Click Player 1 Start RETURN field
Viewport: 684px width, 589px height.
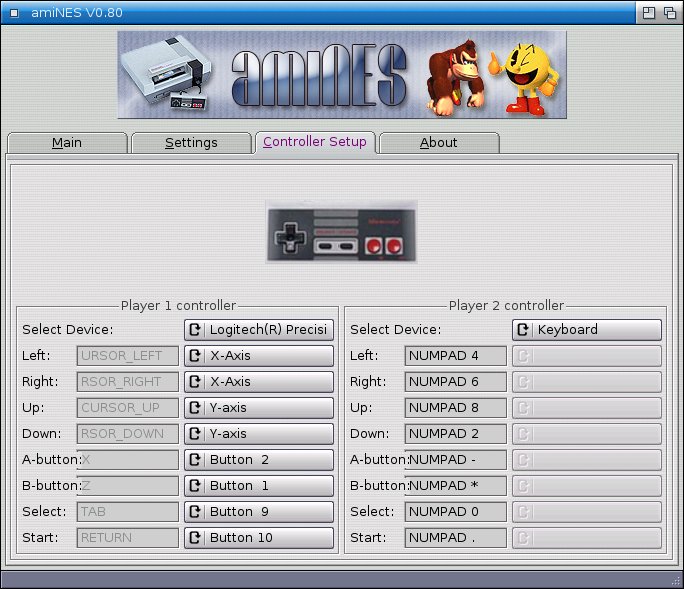127,538
